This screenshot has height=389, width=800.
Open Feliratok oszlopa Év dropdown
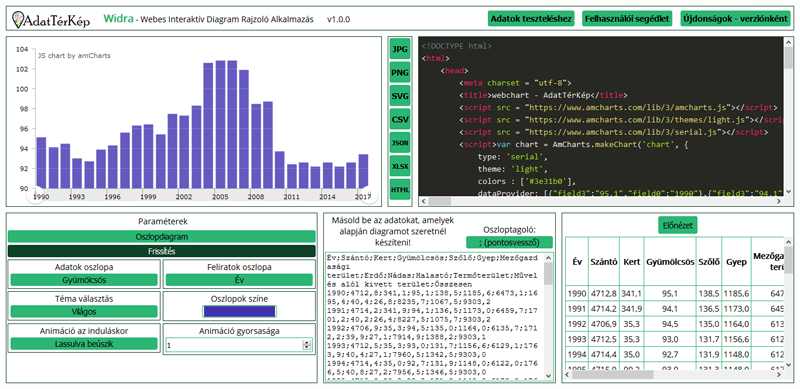click(x=239, y=280)
